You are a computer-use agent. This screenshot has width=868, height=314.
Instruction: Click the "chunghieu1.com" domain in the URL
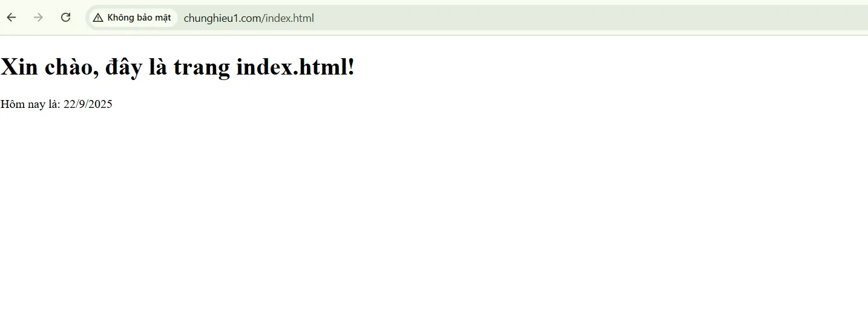coord(222,18)
